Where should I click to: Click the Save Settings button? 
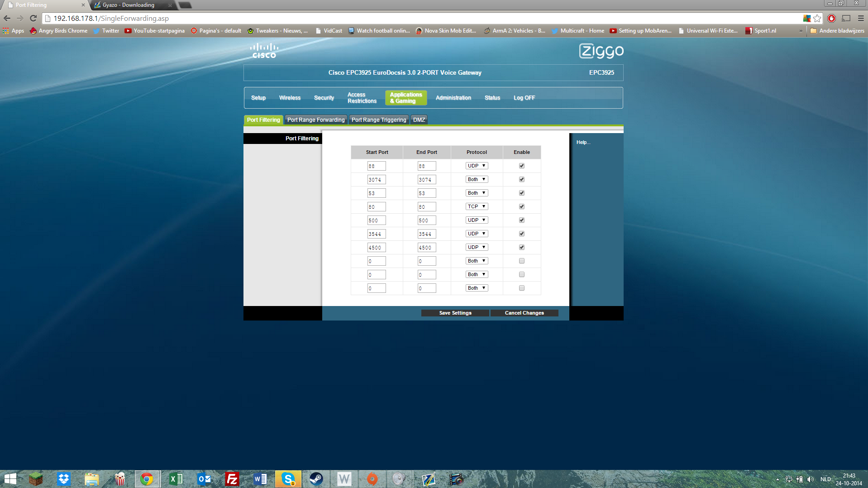click(455, 313)
